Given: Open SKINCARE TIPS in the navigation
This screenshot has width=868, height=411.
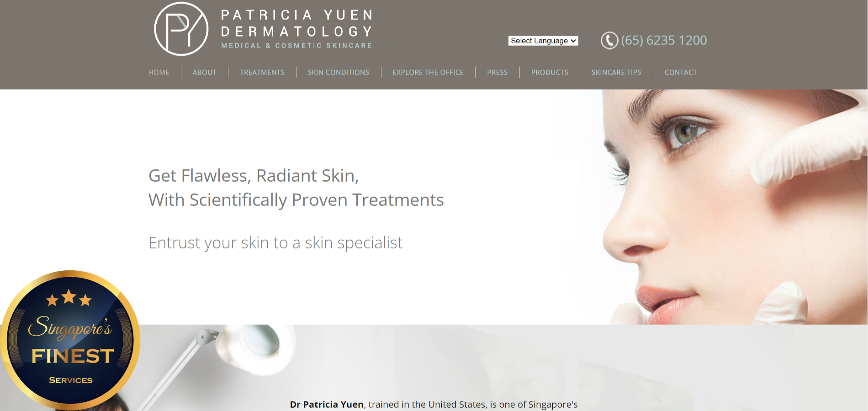Looking at the screenshot, I should click(616, 72).
